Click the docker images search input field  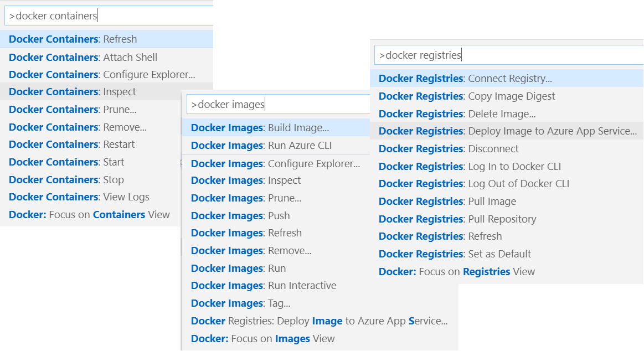[x=277, y=104]
